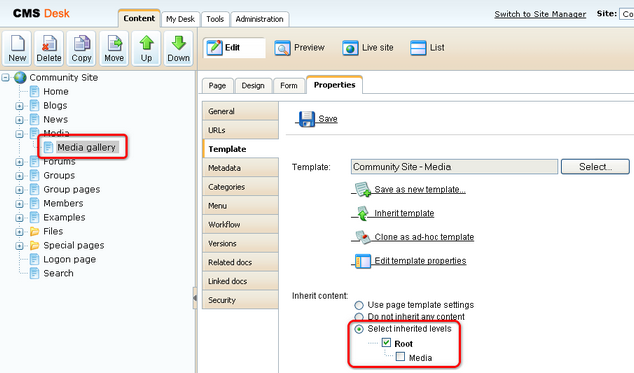Expand the Blogs tree node

19,106
